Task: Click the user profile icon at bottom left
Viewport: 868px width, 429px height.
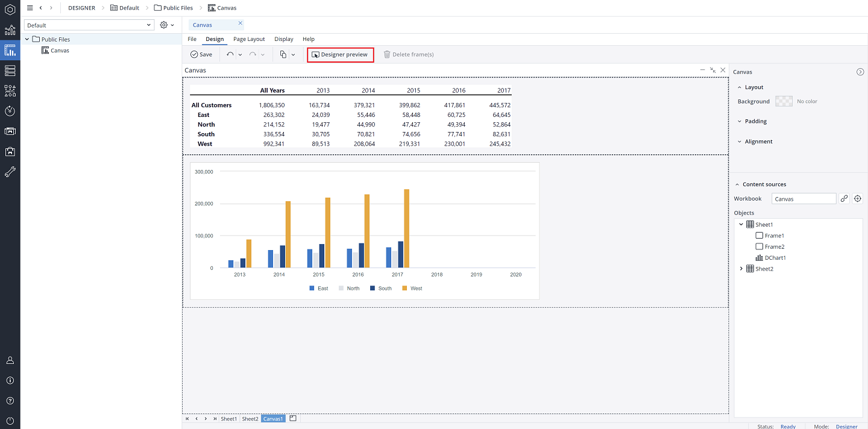Action: click(10, 360)
